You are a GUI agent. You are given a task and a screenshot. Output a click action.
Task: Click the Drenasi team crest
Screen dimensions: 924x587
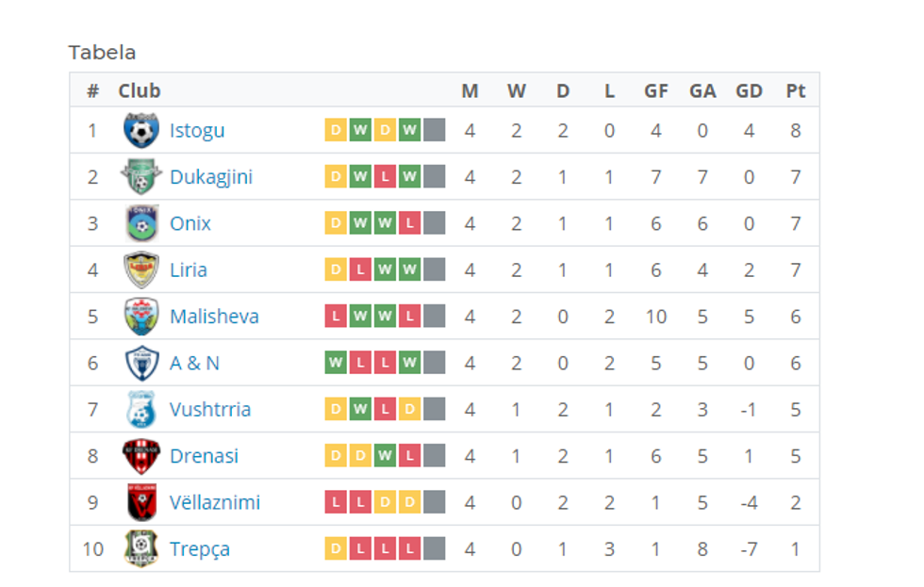(x=141, y=455)
